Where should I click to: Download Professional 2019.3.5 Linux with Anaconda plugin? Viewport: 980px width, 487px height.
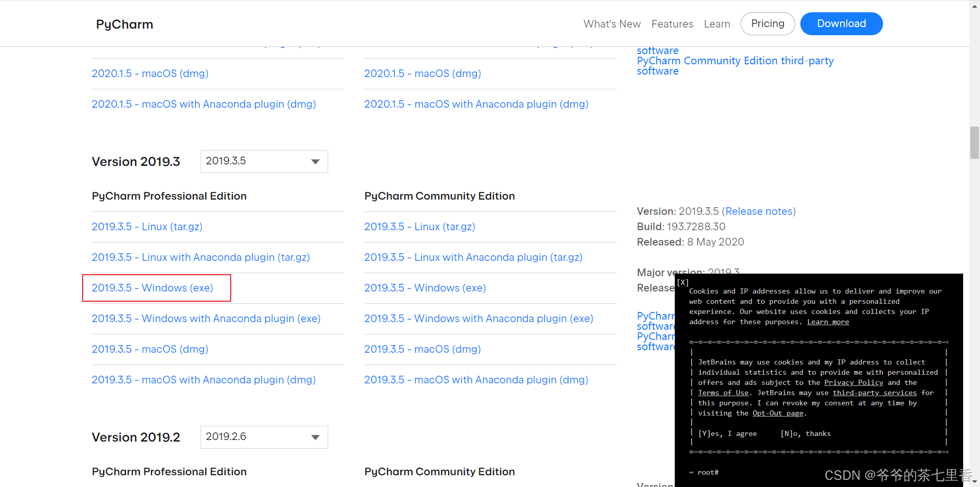click(x=201, y=257)
